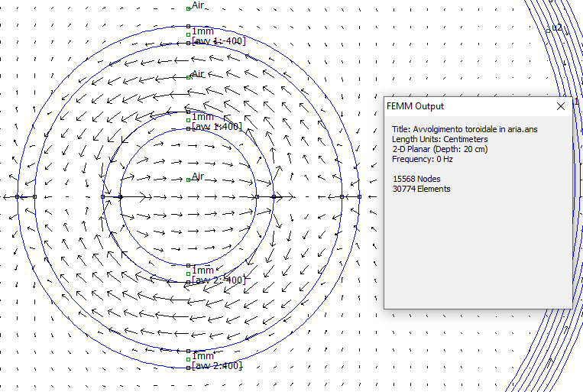Select the central Air block label marker
The image size is (583, 392).
point(189,180)
